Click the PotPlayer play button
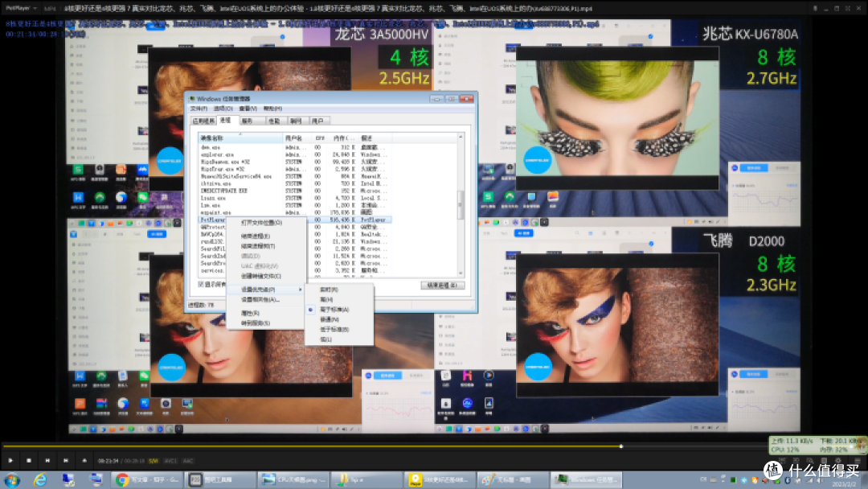Viewport: 868px width, 489px height. click(10, 460)
